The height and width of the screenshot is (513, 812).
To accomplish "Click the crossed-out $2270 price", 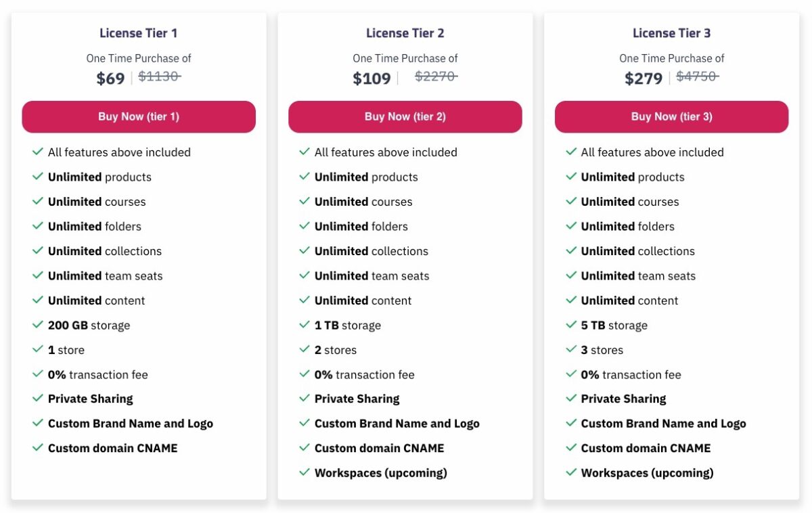I will pos(436,76).
